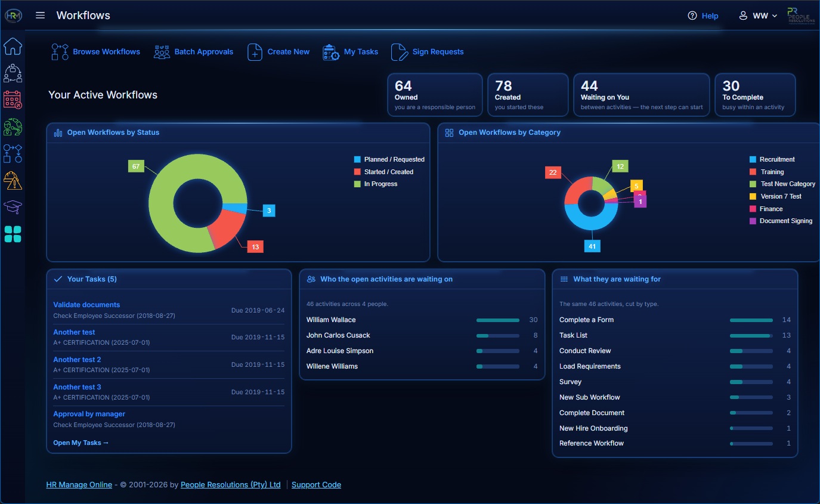Open the People Resolutions (Pty) Ltd link
820x504 pixels.
point(231,485)
